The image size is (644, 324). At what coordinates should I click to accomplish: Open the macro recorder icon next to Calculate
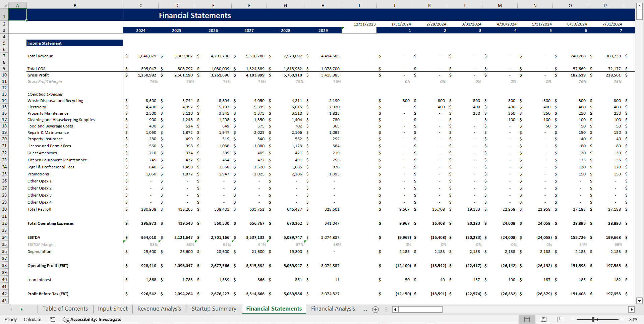click(53, 319)
